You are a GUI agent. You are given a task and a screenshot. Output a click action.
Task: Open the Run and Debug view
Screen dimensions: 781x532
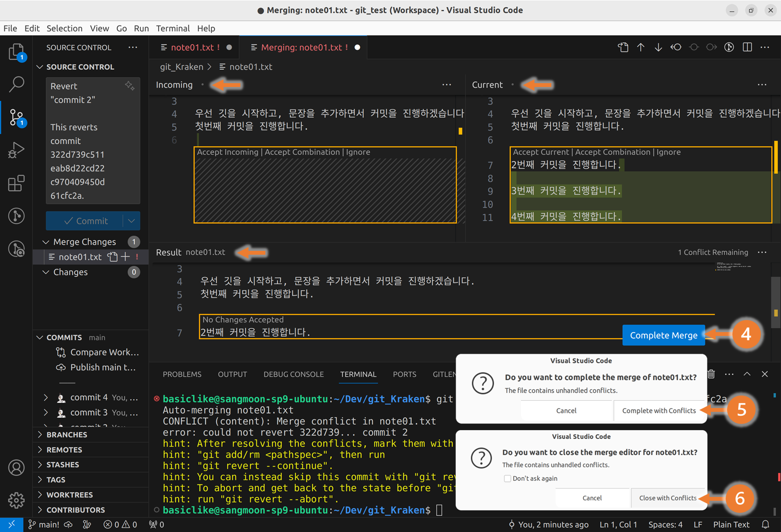tap(16, 150)
